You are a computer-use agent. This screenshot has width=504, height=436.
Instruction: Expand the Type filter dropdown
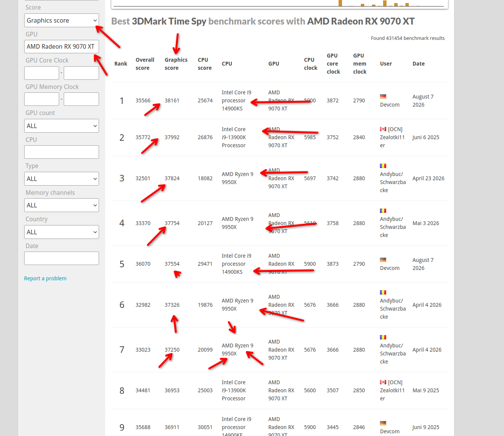pos(61,179)
